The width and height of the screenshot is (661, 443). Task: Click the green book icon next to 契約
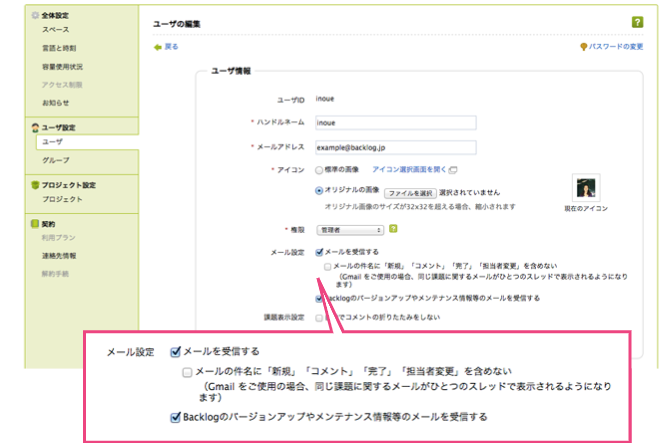tap(35, 223)
